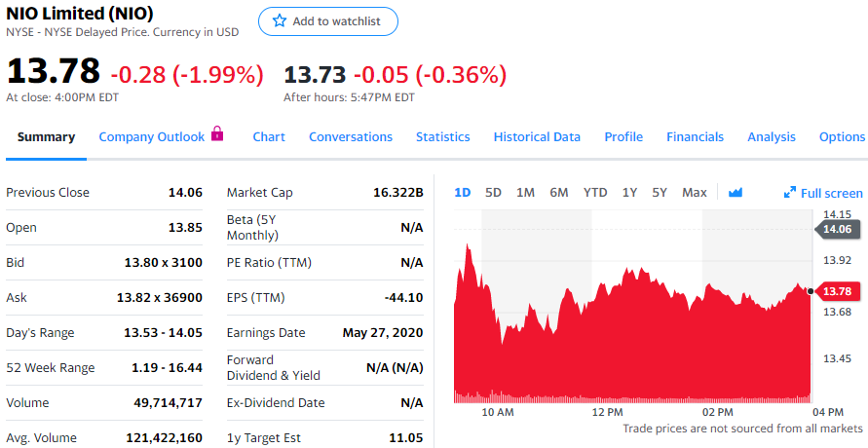Viewport: 868px width, 448px height.
Task: Select the Analysis tab
Action: [772, 137]
